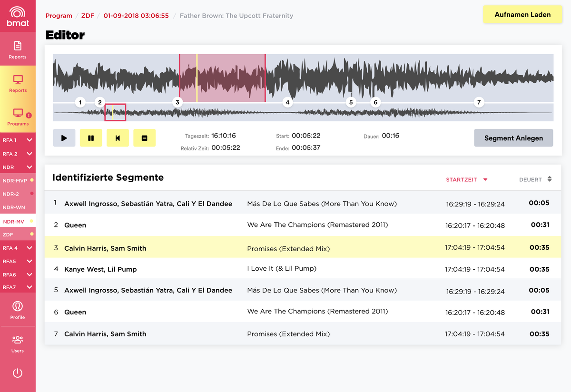Image resolution: width=571 pixels, height=392 pixels.
Task: Log out using the power icon
Action: coord(18,373)
